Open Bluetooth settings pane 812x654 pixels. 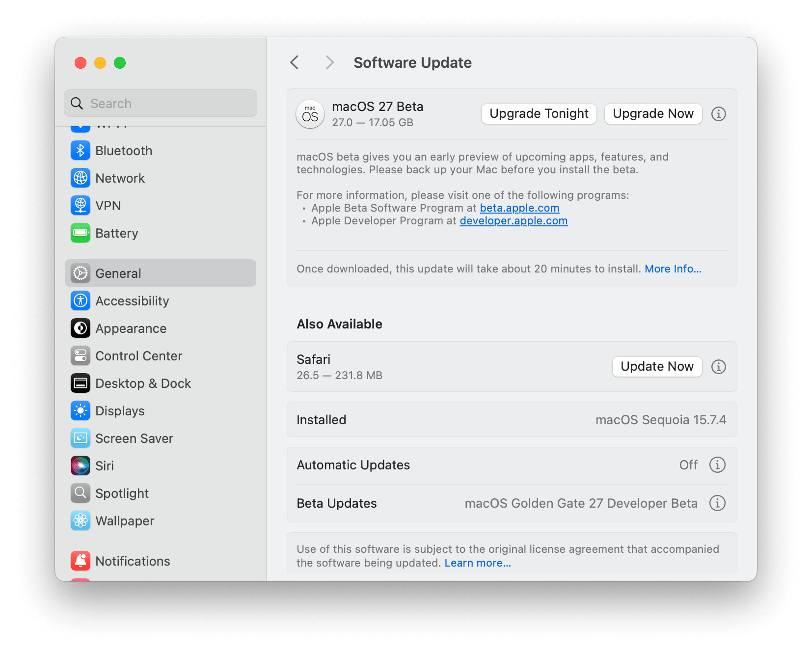[124, 151]
